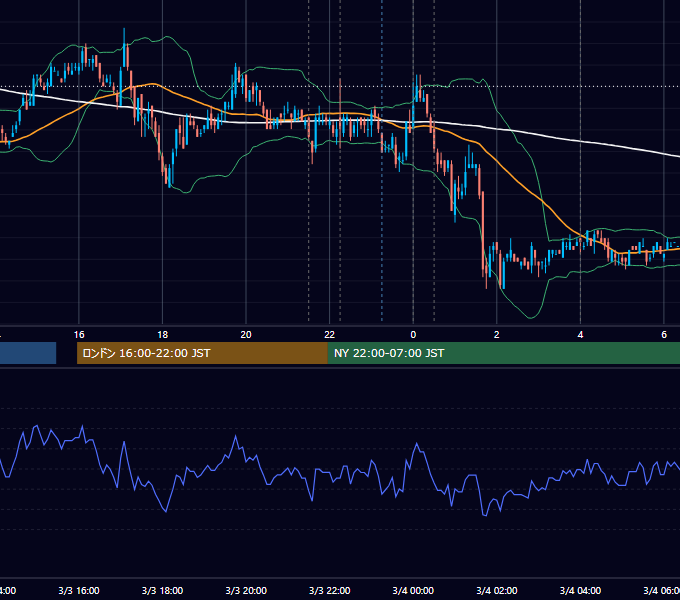Image resolution: width=680 pixels, height=600 pixels.
Task: Select the 22 hour label on the price chart axis
Action: 330,335
